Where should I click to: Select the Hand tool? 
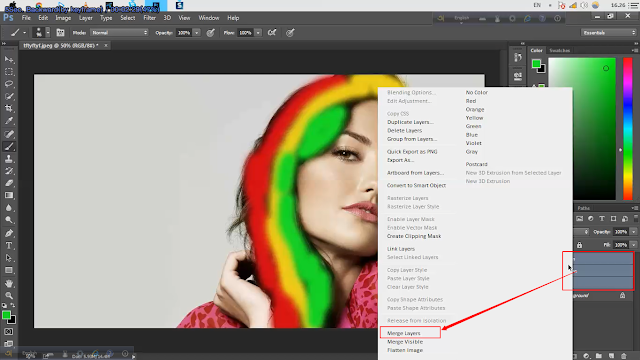click(x=9, y=283)
